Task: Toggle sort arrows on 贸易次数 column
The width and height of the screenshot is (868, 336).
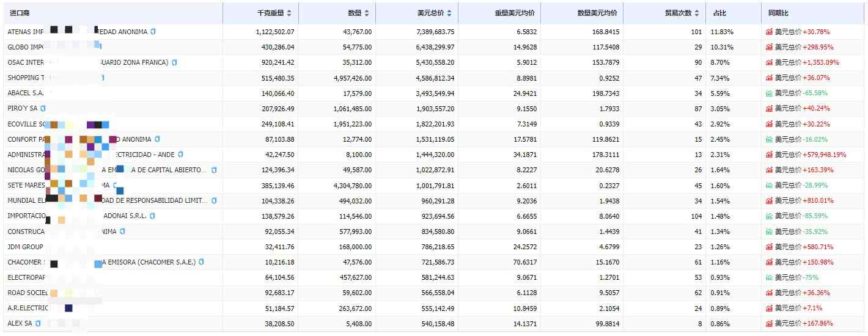Action: tap(697, 13)
